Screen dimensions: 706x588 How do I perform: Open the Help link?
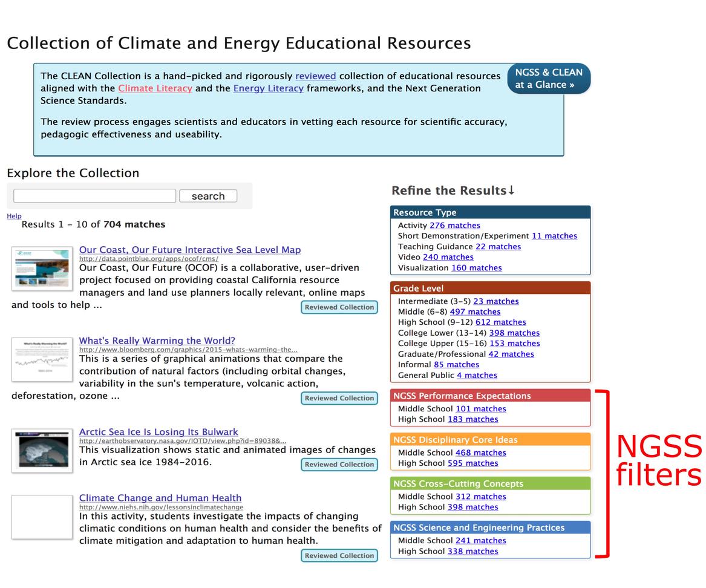pos(13,216)
